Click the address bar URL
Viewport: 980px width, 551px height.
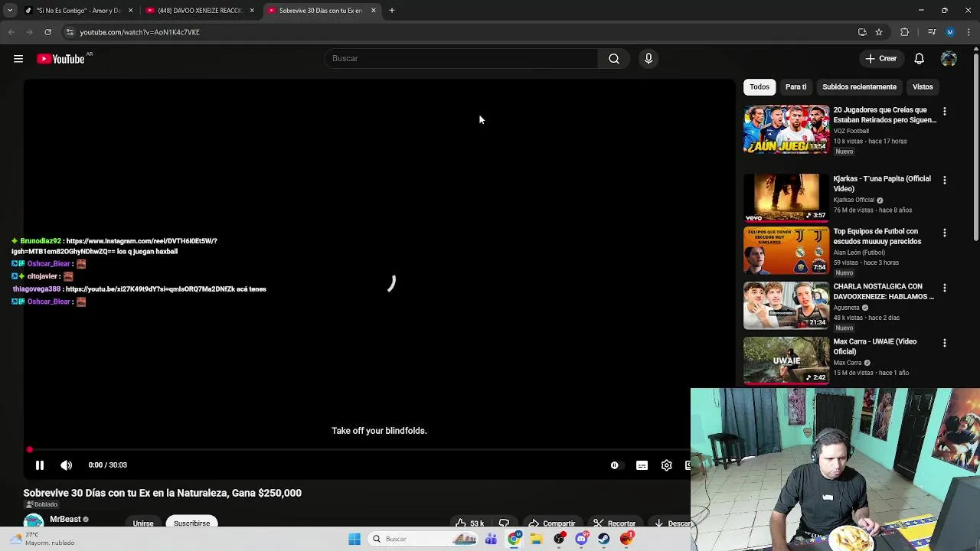point(140,32)
